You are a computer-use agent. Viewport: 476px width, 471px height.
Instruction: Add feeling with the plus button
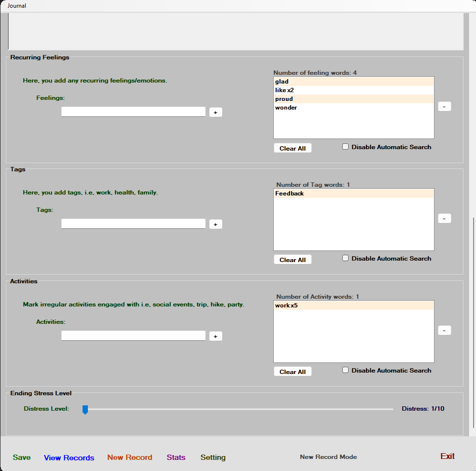click(215, 112)
